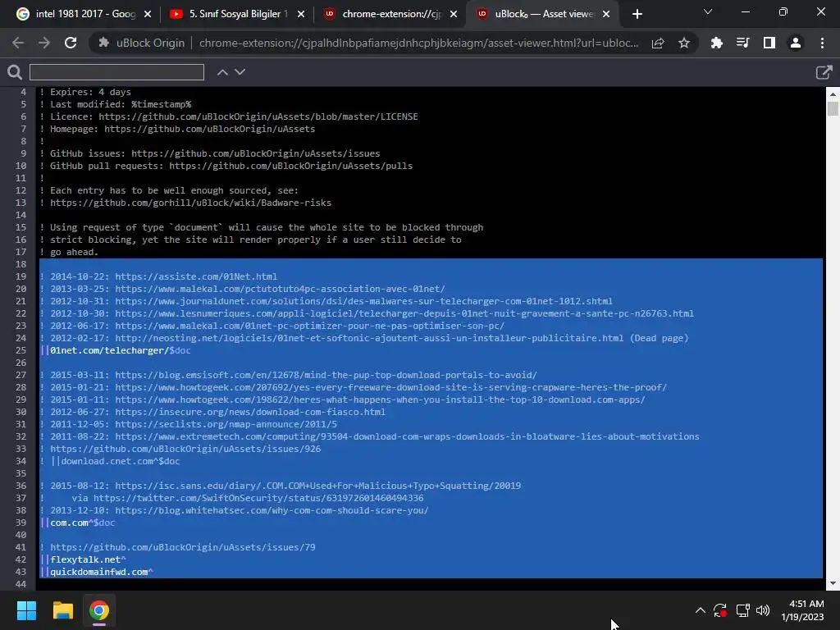Jump to next search match arrow

pos(240,72)
